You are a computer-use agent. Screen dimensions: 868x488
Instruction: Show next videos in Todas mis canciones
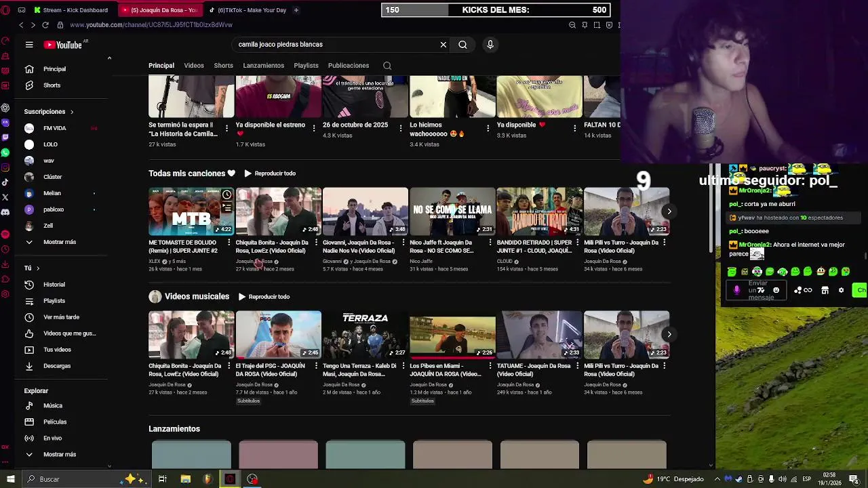click(x=669, y=211)
